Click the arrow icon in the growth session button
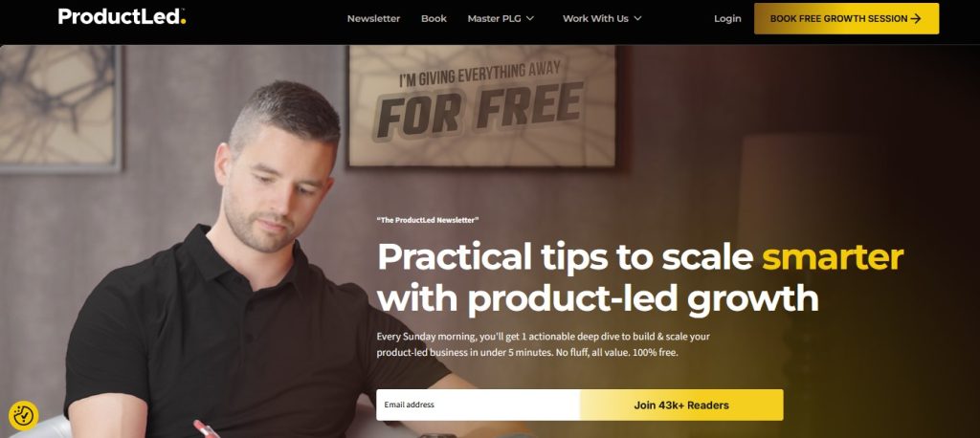The height and width of the screenshot is (438, 980). (x=916, y=19)
